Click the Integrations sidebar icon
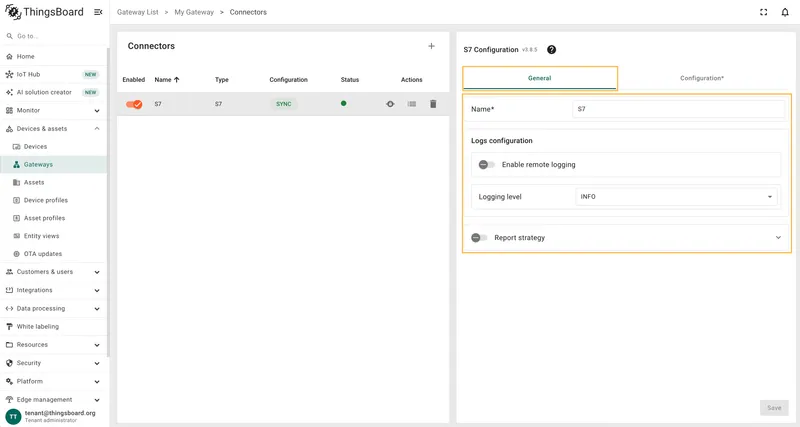800x427 pixels. click(9, 290)
